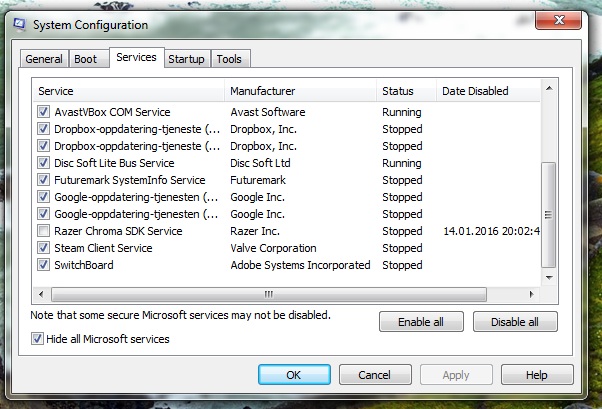This screenshot has width=602, height=409.
Task: Click the scroll up arrow of services list
Action: tap(549, 89)
